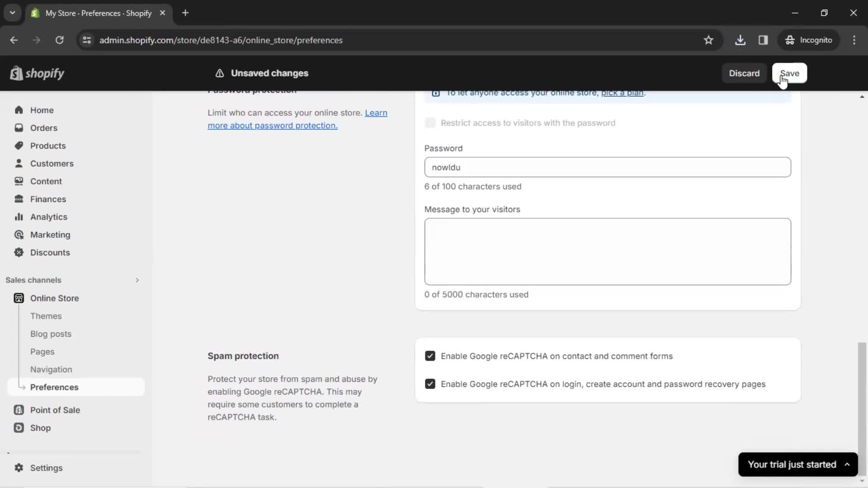Navigate to Products icon
868x488 pixels.
pyautogui.click(x=18, y=145)
